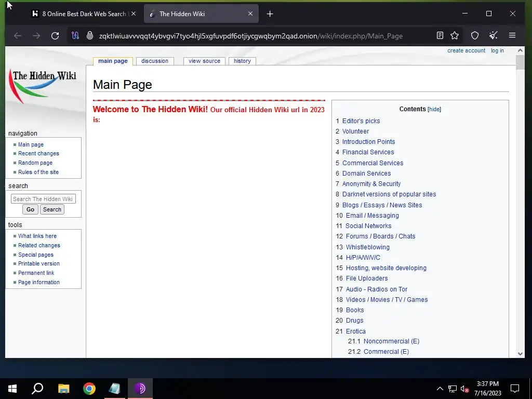Launch Chrome from the taskbar
This screenshot has width=532, height=399.
[89, 389]
